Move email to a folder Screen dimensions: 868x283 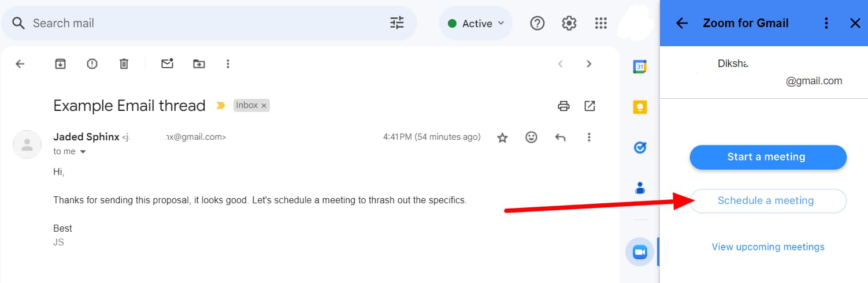click(199, 64)
